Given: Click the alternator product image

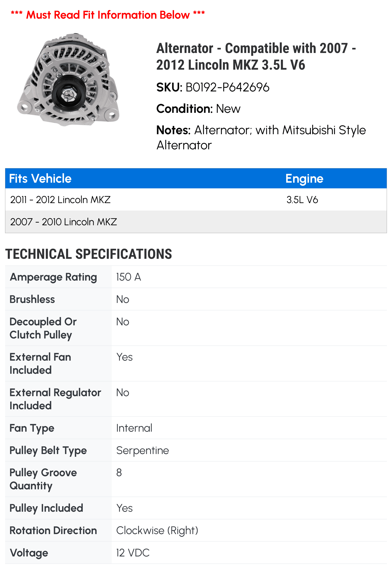Looking at the screenshot, I should tap(68, 79).
